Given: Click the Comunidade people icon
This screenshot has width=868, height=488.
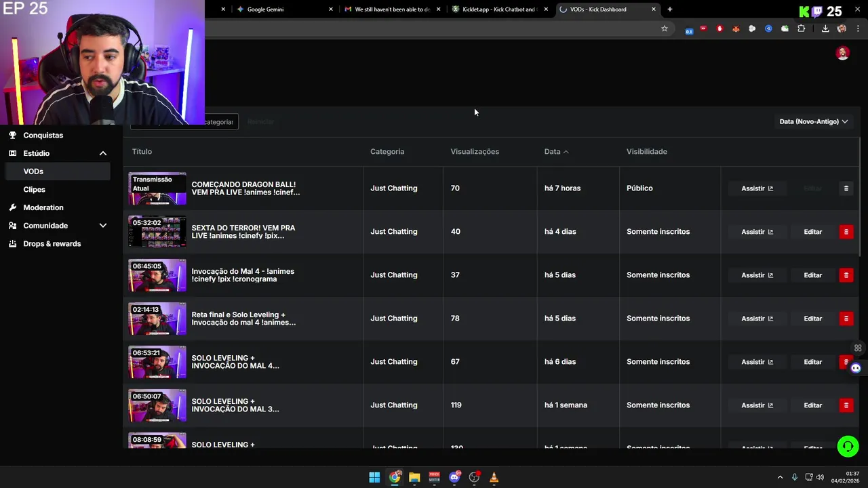Looking at the screenshot, I should [12, 226].
